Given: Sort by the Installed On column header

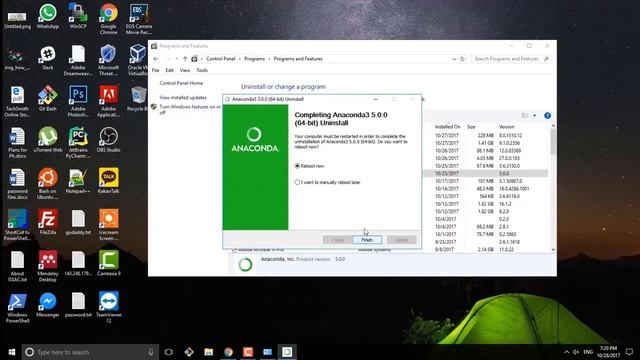Looking at the screenshot, I should point(447,127).
